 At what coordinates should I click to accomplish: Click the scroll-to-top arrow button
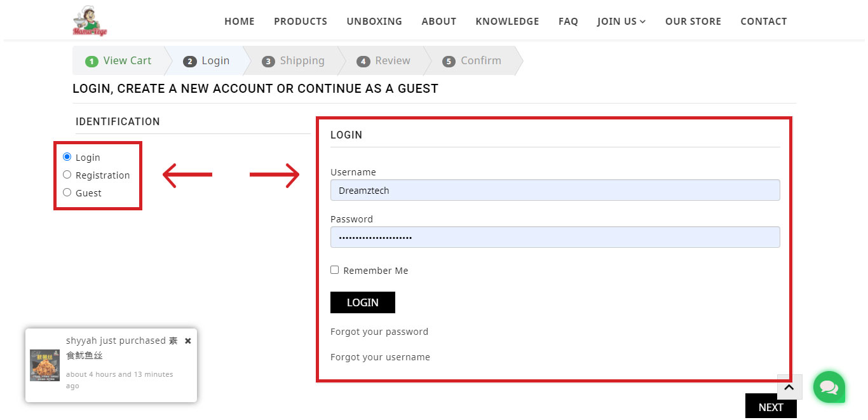(x=789, y=387)
